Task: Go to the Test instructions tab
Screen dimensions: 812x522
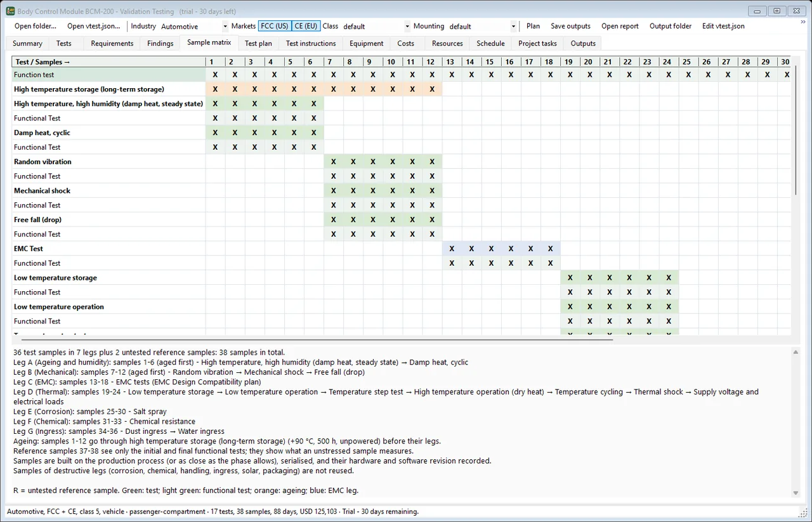Action: click(x=311, y=44)
